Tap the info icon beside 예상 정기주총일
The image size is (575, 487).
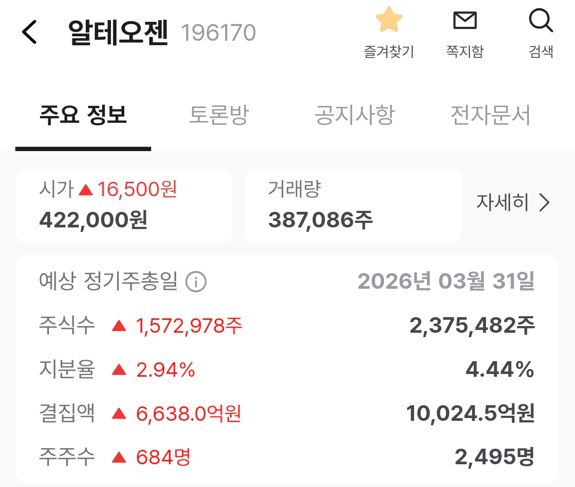[x=196, y=282]
